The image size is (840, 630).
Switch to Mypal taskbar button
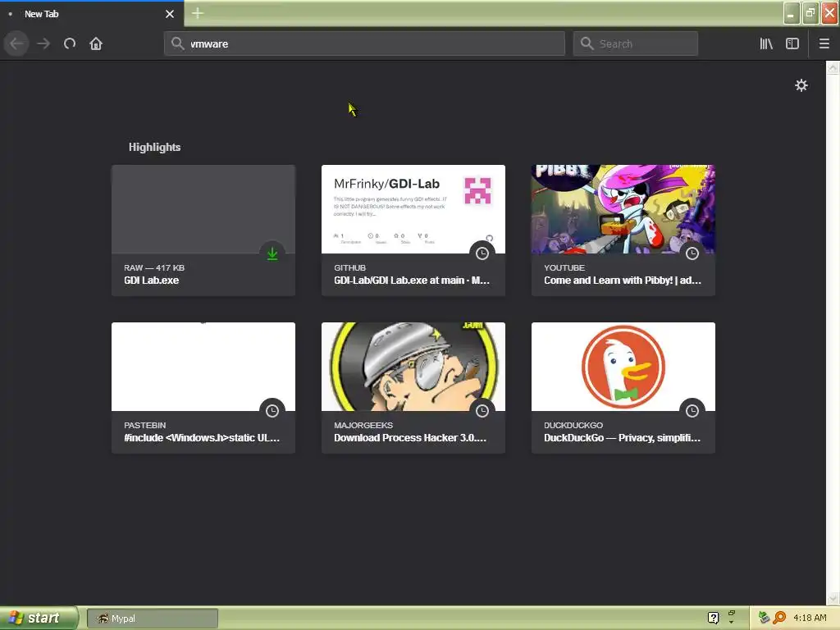pos(153,619)
